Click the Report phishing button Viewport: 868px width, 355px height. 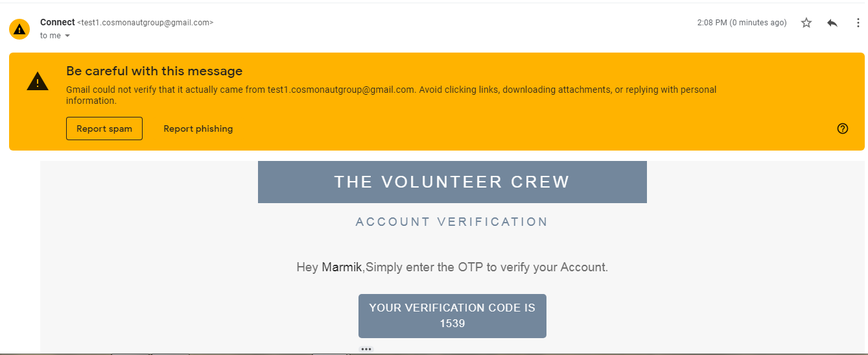[x=198, y=129]
